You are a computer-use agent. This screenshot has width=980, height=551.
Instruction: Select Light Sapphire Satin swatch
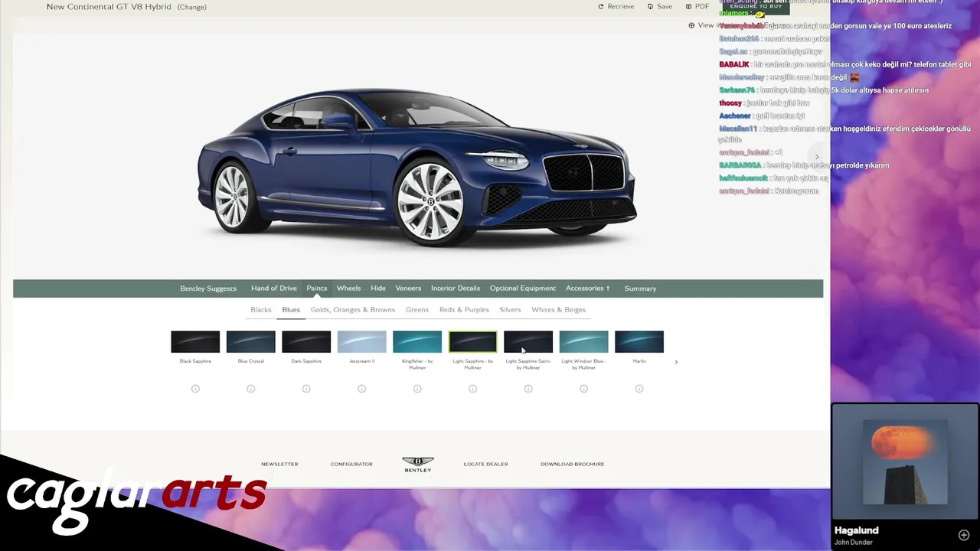click(x=528, y=342)
